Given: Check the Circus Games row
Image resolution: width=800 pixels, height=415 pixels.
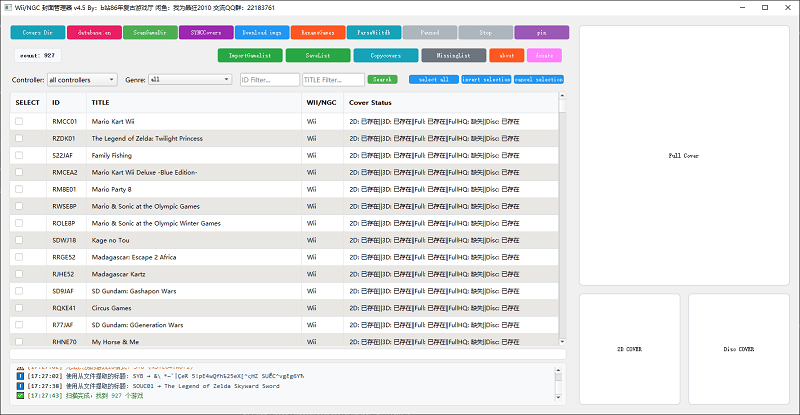Looking at the screenshot, I should pyautogui.click(x=19, y=308).
